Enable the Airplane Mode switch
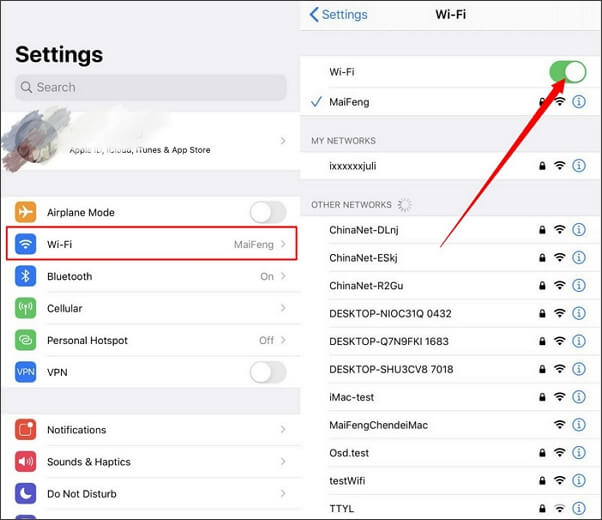602x520 pixels. 267,212
